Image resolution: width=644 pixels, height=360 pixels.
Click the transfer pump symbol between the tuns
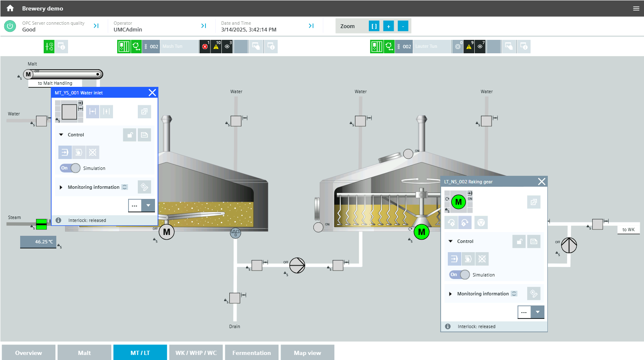point(297,265)
